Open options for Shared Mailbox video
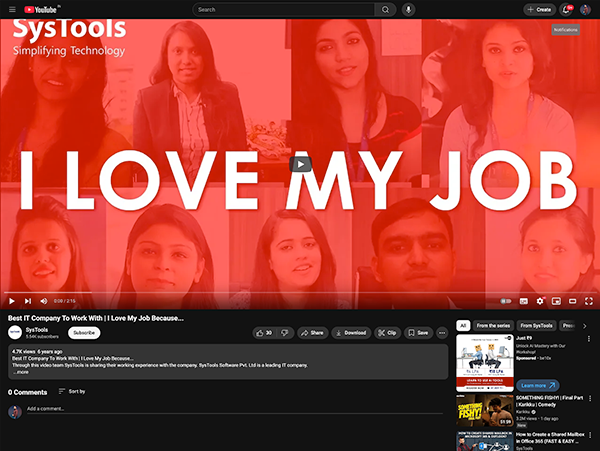The width and height of the screenshot is (600, 451). 590,435
